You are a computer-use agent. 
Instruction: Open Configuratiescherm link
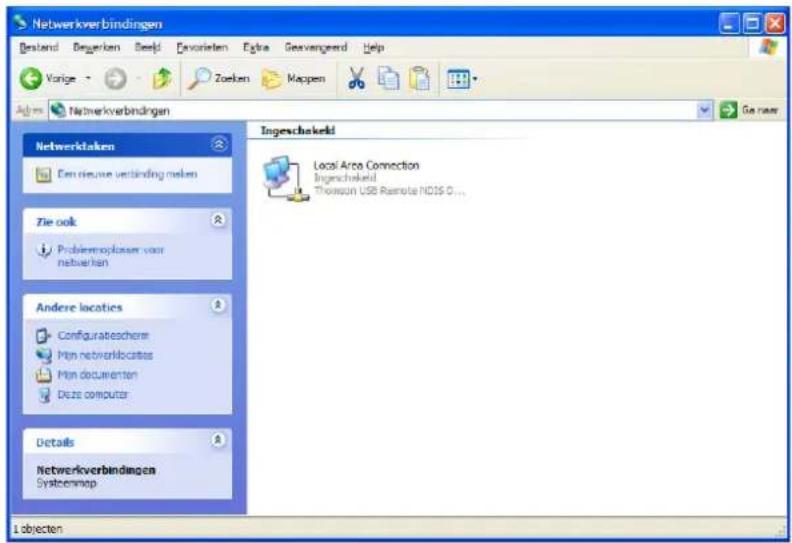point(103,335)
